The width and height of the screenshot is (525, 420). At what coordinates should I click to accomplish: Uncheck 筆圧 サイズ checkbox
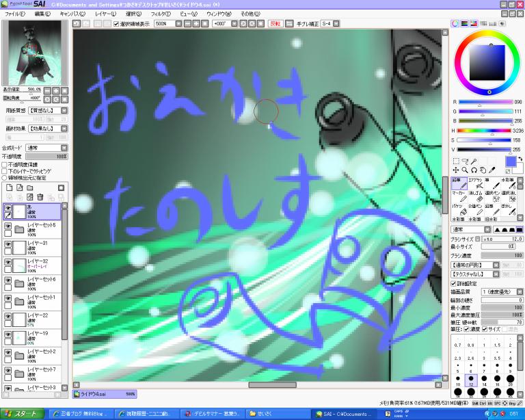485,329
